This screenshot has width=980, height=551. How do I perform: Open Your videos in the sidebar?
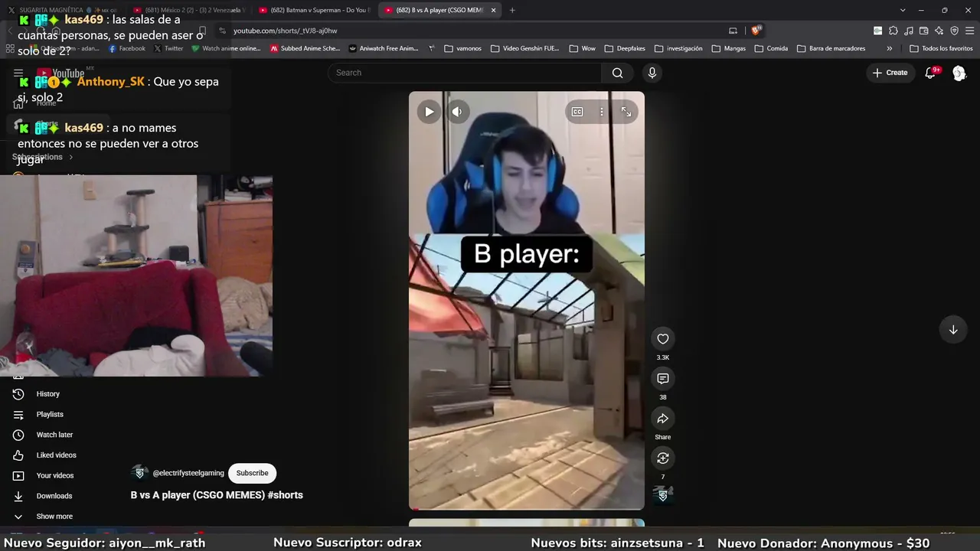tap(55, 476)
